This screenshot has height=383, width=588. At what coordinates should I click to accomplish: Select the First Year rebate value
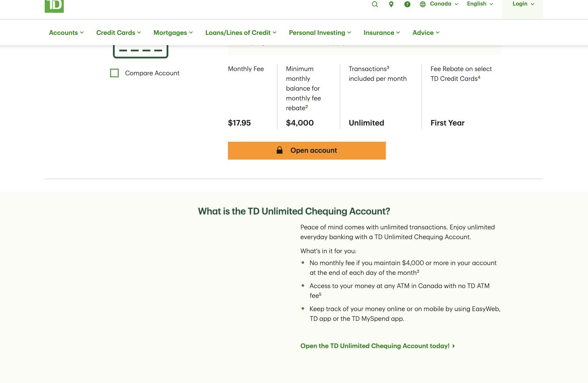[x=447, y=123]
